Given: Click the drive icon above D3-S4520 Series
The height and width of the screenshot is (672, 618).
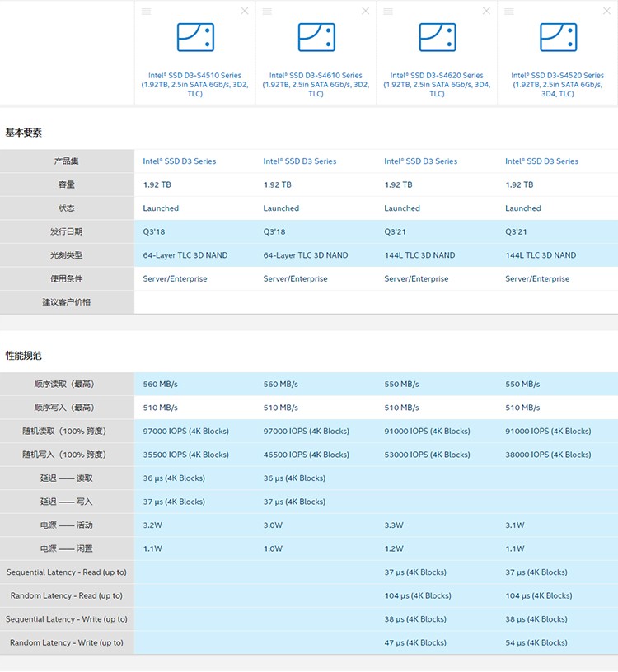Looking at the screenshot, I should 558,38.
